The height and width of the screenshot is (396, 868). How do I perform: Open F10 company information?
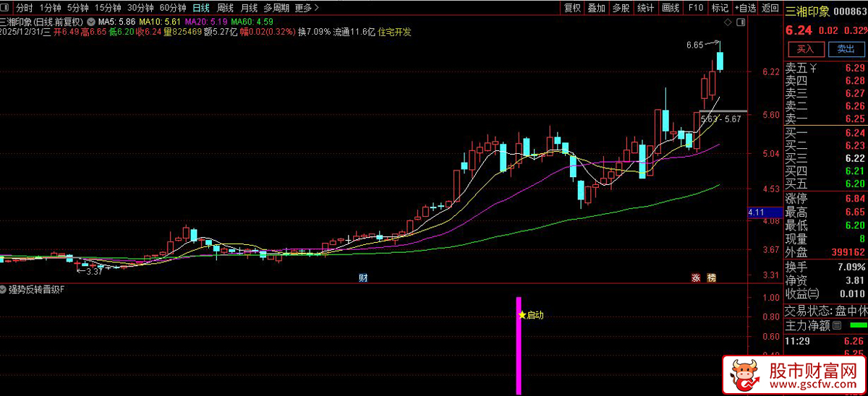pyautogui.click(x=695, y=8)
